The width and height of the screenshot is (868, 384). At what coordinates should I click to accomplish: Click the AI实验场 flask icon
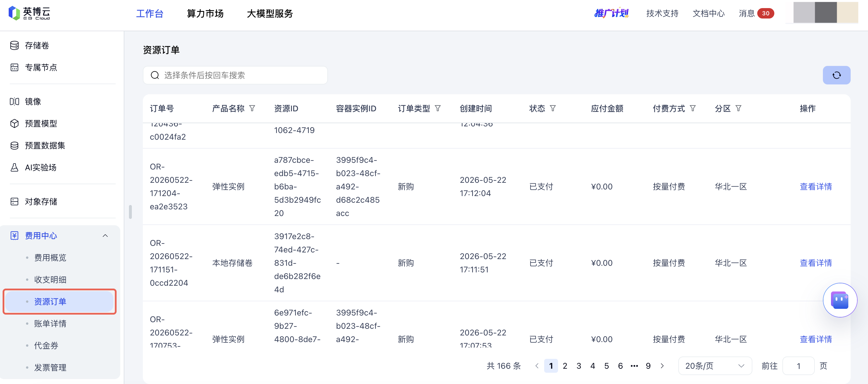tap(14, 167)
